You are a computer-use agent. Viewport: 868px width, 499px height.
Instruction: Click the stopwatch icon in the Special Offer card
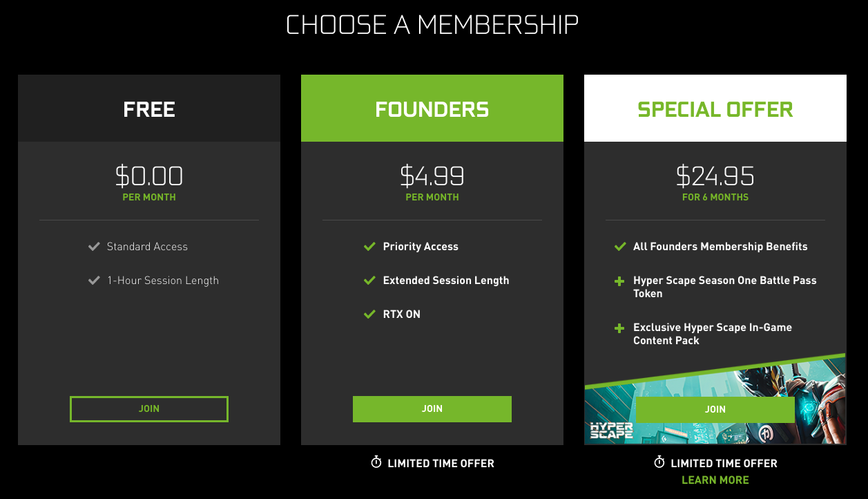click(x=658, y=463)
